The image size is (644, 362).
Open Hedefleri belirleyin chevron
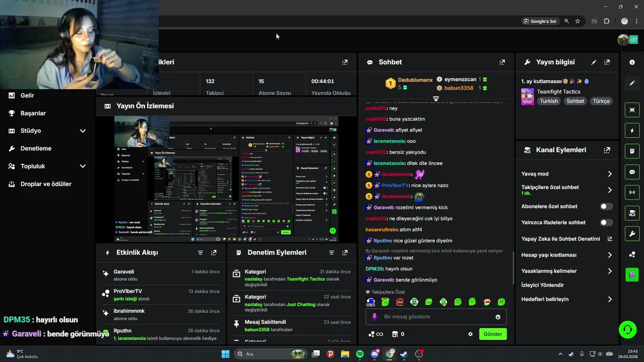[610, 299]
